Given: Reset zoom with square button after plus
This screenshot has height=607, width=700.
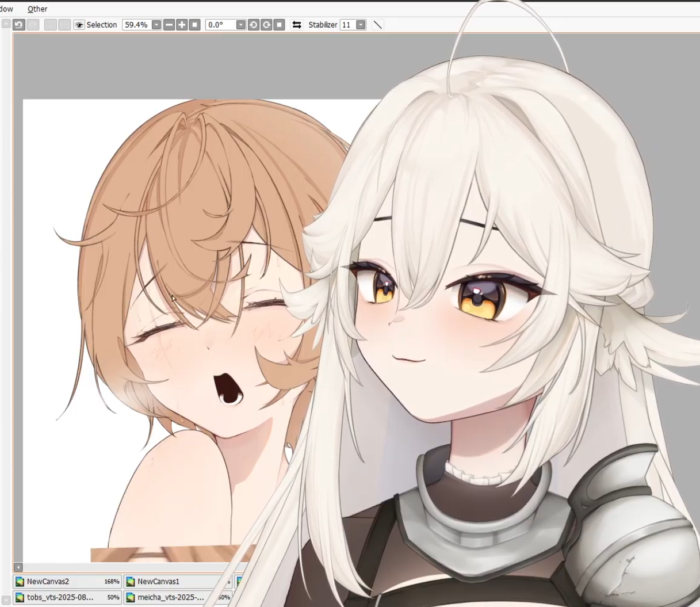Looking at the screenshot, I should pos(195,25).
